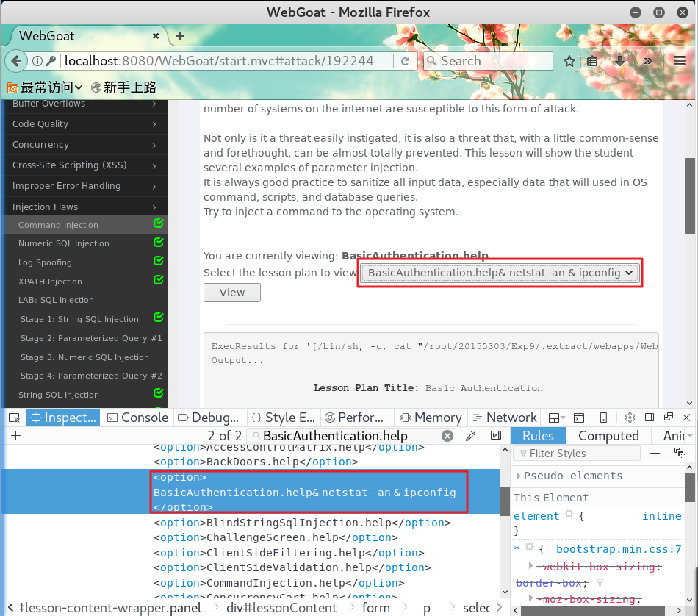Show site information icon in address bar
698x616 pixels.
37,61
